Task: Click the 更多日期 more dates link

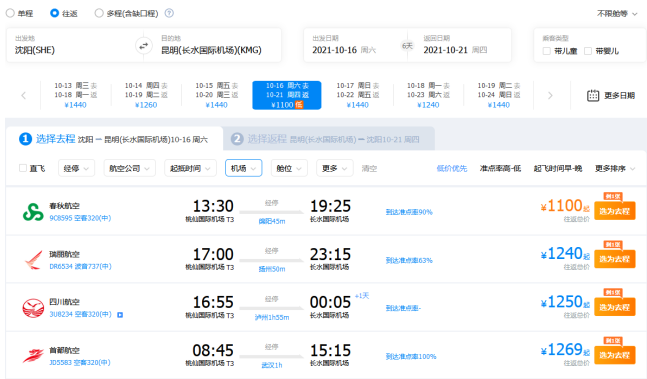Action: [x=619, y=96]
